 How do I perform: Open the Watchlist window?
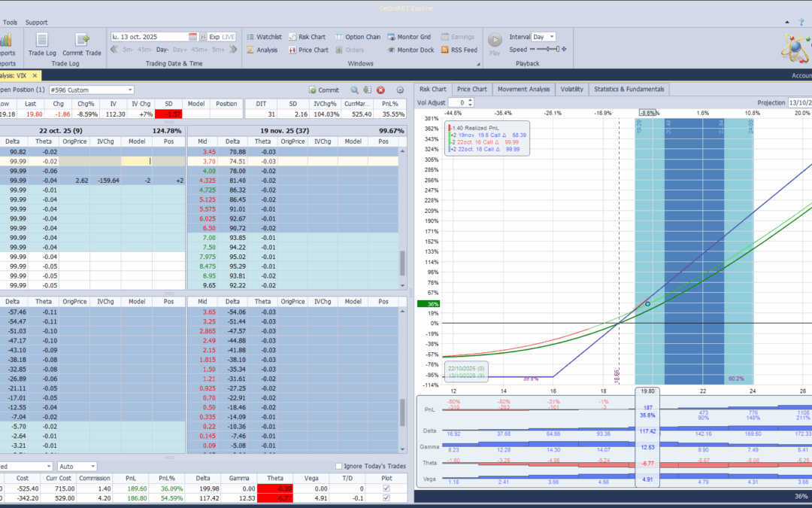point(264,37)
